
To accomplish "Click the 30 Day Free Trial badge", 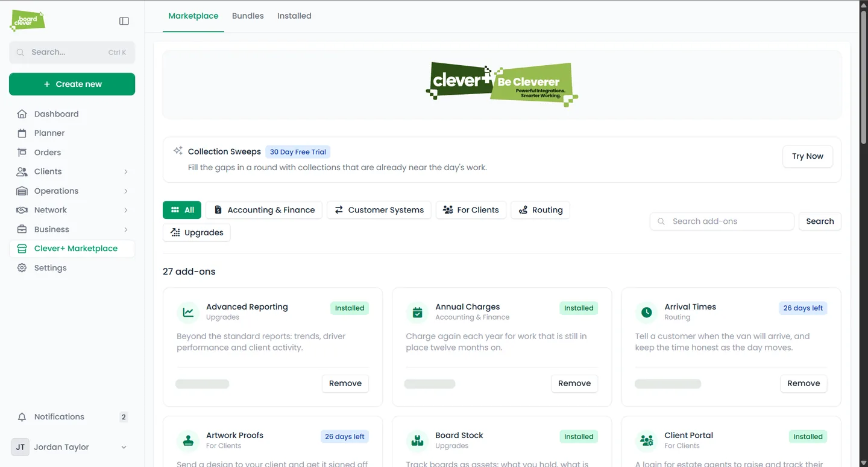I will point(298,152).
